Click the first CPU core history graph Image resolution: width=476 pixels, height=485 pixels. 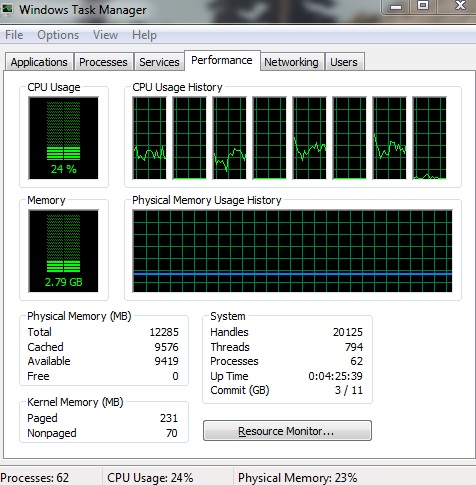[149, 138]
